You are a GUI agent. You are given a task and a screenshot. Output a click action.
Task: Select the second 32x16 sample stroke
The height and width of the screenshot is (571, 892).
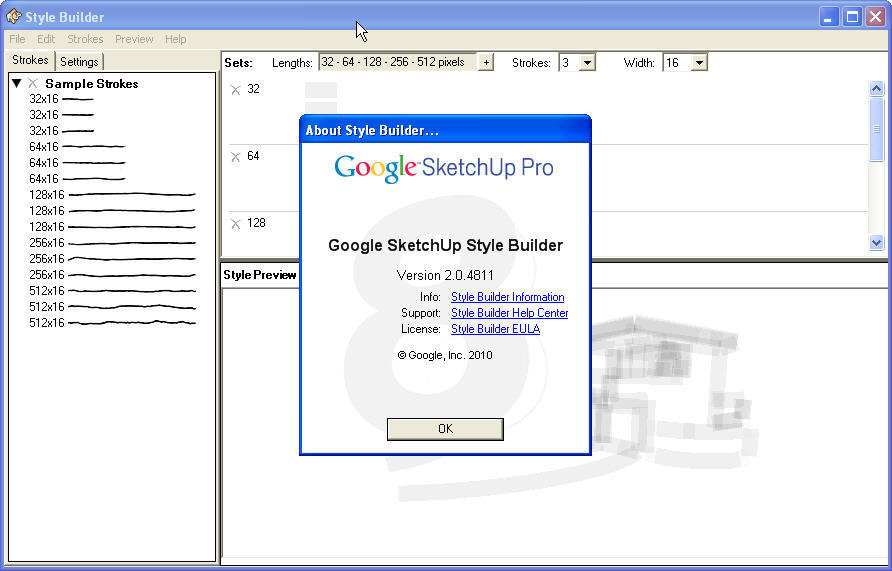61,115
